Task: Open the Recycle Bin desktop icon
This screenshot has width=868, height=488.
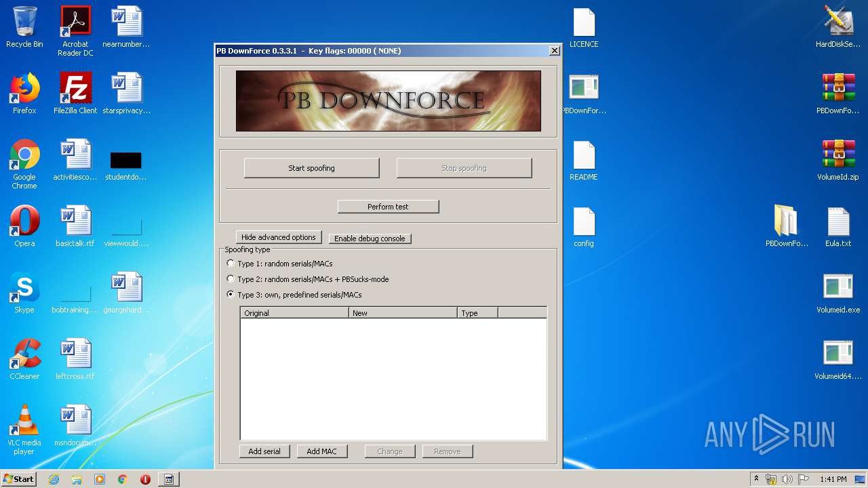Action: point(24,27)
